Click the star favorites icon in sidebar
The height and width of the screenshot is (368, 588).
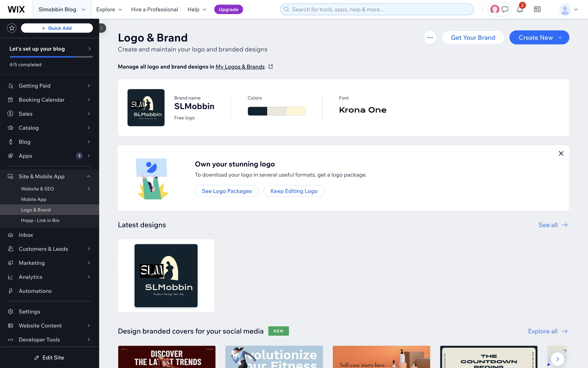point(12,28)
